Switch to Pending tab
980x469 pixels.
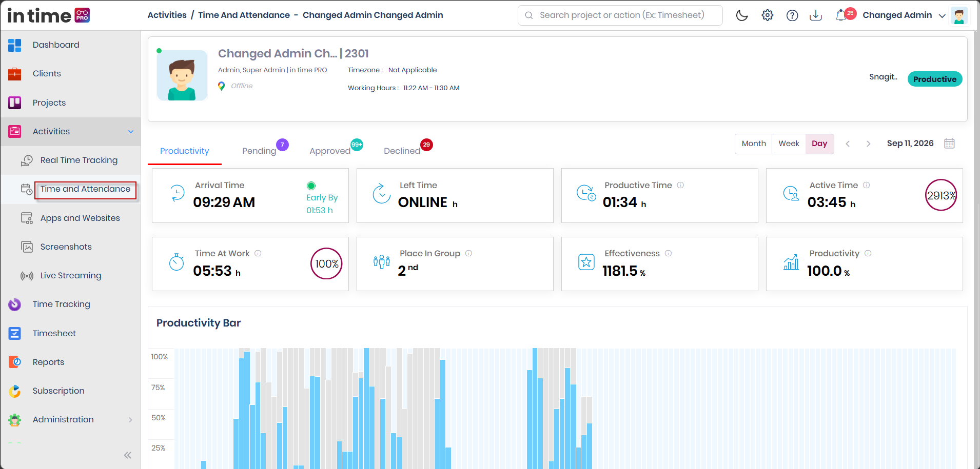point(259,151)
